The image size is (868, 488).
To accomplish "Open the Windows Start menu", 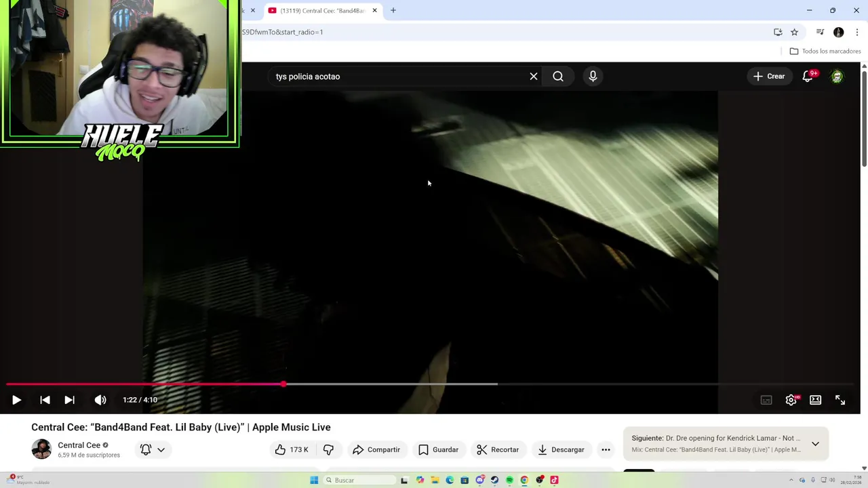I will point(314,480).
